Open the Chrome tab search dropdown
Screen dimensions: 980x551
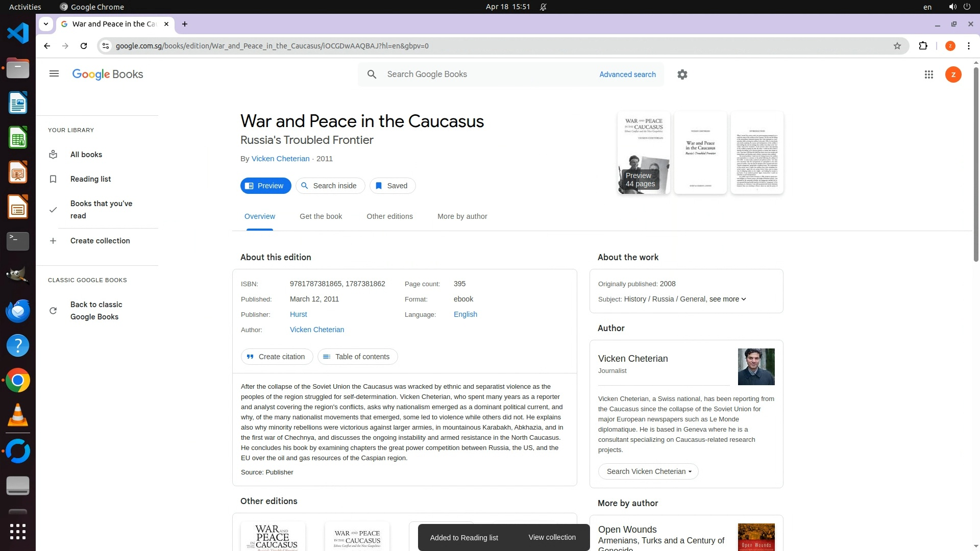click(46, 24)
